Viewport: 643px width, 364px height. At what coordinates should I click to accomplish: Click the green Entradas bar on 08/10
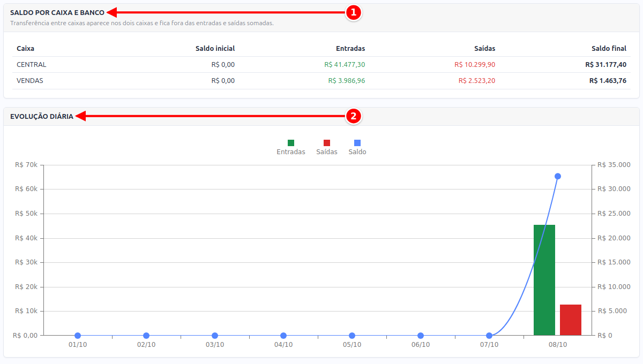[544, 280]
